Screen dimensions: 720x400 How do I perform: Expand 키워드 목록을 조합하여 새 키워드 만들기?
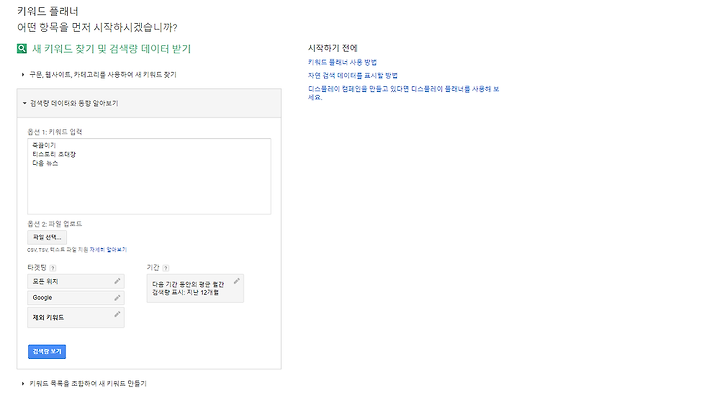point(84,383)
